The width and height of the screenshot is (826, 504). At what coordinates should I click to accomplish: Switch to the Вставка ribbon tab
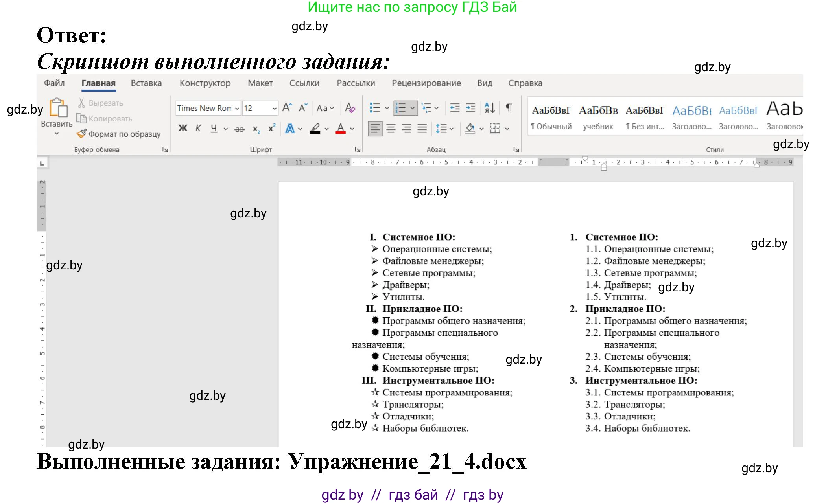(146, 83)
